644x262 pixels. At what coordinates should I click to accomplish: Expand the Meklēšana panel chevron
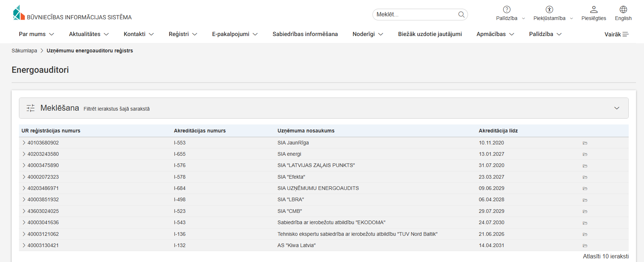(x=617, y=108)
